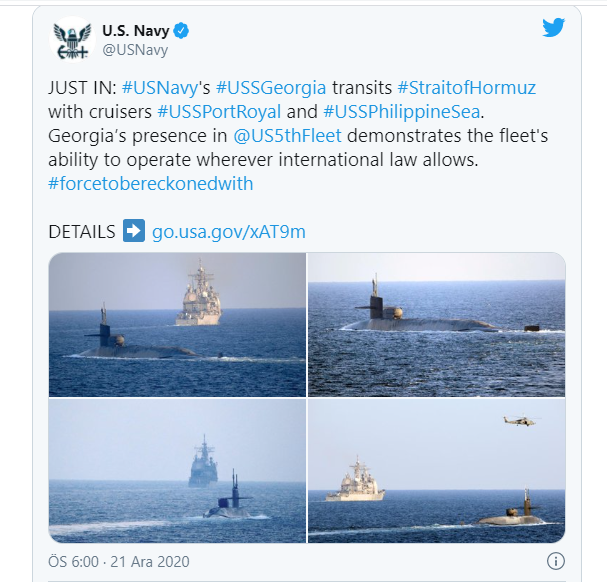
Task: View top-left photo of submarine and cruiser
Action: pyautogui.click(x=177, y=324)
